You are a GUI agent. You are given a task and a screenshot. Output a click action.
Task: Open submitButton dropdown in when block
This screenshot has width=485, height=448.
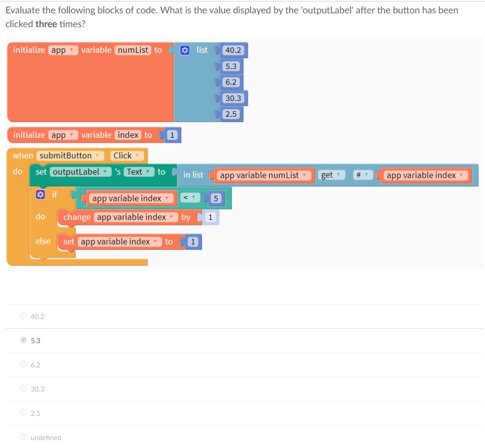tap(70, 156)
